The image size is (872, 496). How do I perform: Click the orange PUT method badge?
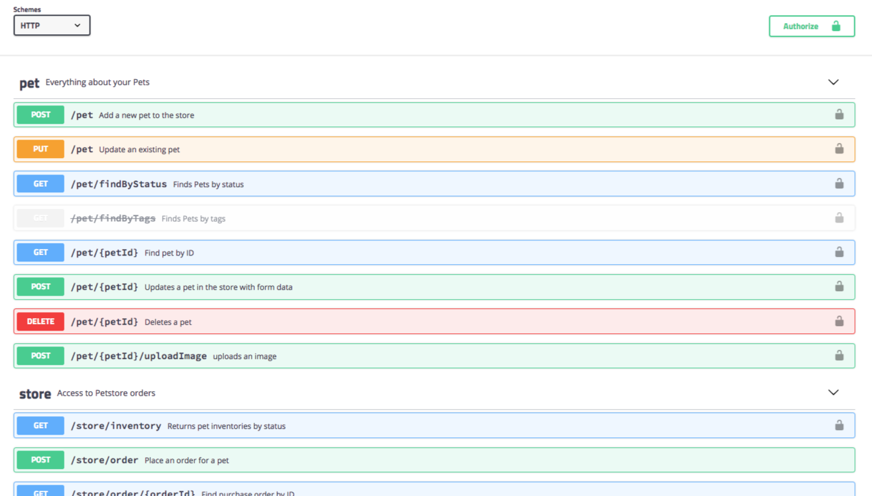(40, 149)
